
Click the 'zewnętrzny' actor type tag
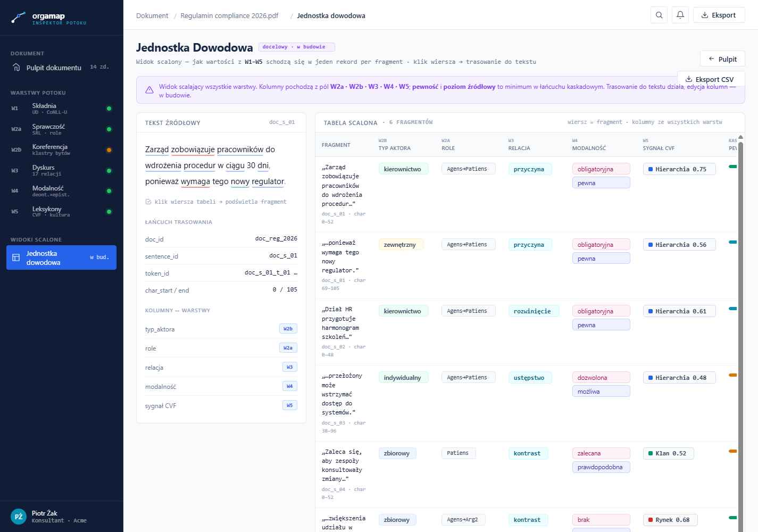[400, 245]
